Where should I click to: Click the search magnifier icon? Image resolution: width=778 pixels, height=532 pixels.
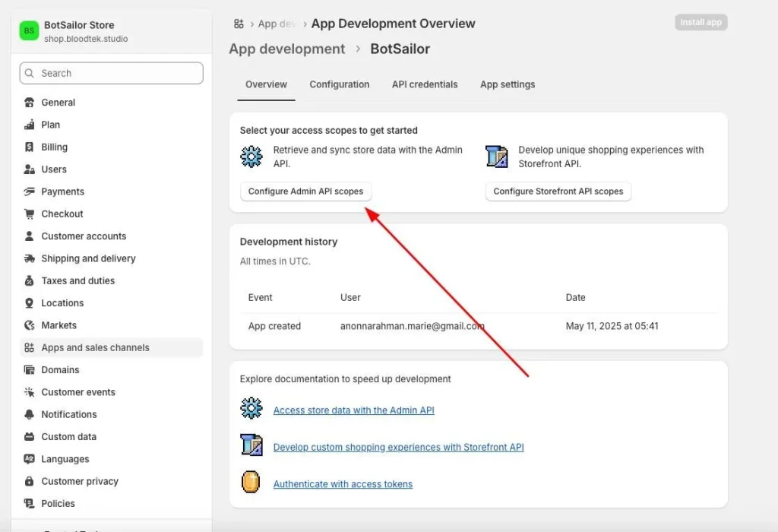[30, 73]
